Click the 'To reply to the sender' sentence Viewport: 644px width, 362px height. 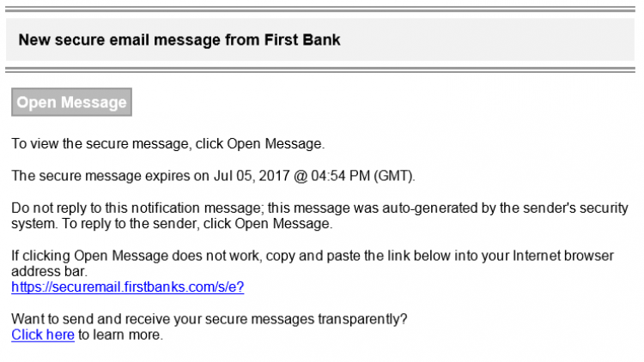point(197,224)
